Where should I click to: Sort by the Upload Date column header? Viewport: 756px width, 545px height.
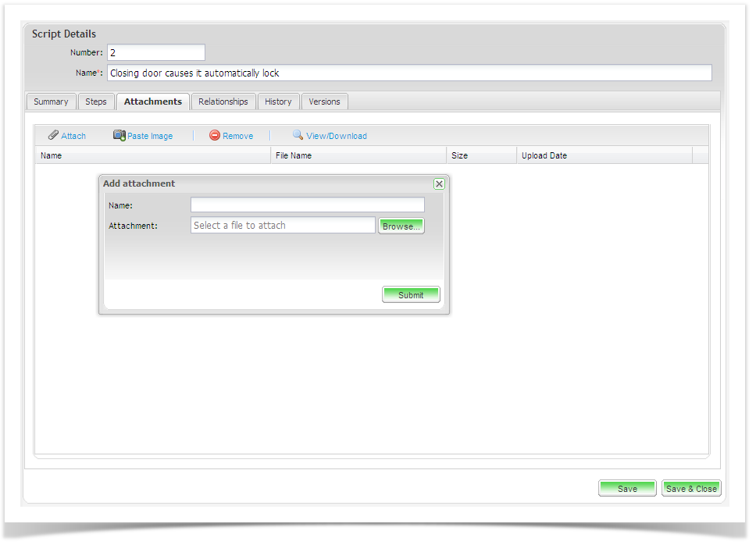coord(544,155)
